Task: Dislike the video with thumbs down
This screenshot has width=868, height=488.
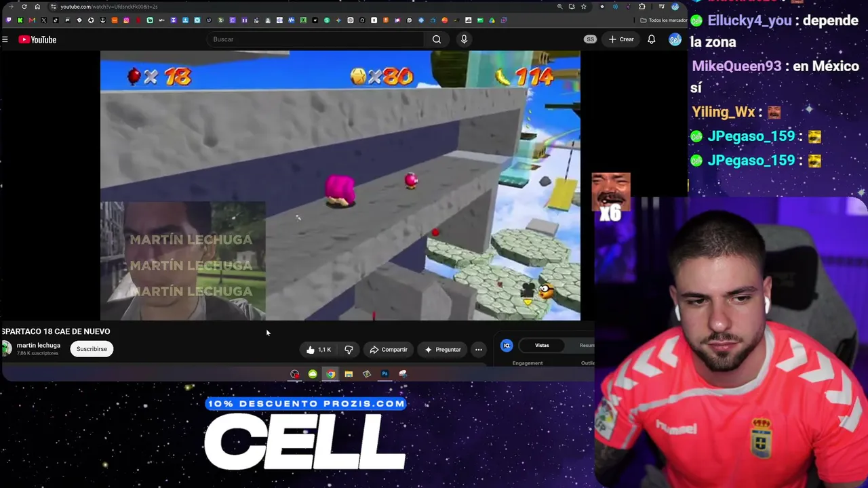Action: 349,350
